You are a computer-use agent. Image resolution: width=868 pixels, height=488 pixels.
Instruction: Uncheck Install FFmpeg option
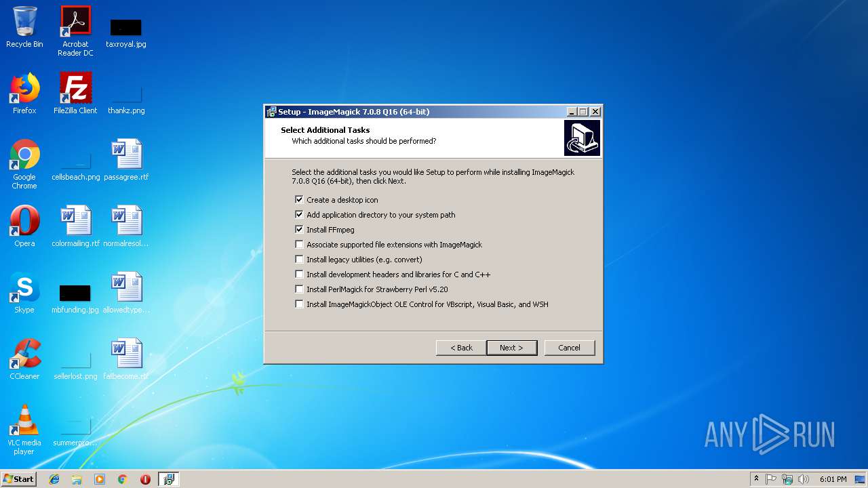pos(299,230)
